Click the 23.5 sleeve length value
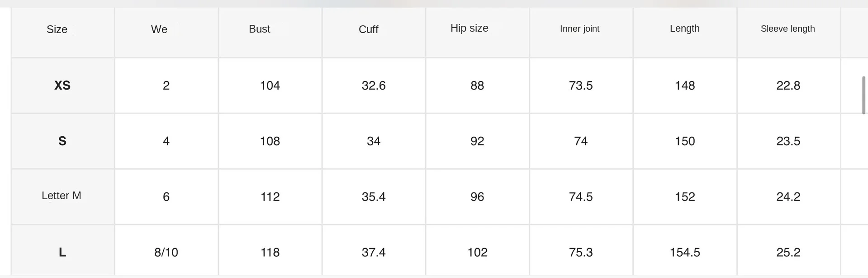Image resolution: width=868 pixels, height=278 pixels. [788, 141]
